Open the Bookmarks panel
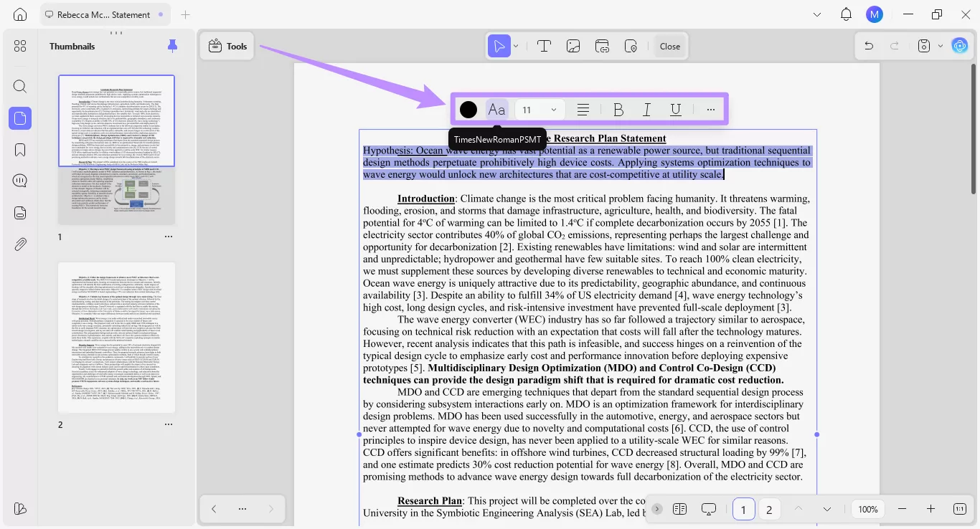Screen dimensions: 980x529 (20, 150)
